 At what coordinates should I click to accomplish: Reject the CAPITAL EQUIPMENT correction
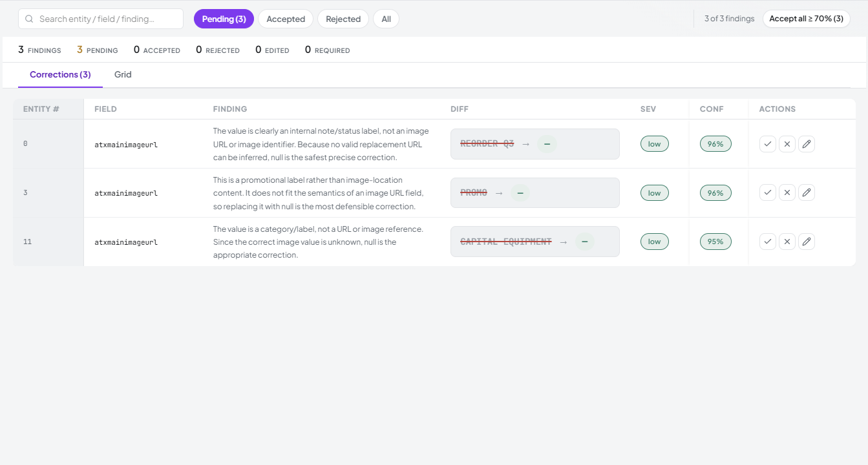pos(787,242)
